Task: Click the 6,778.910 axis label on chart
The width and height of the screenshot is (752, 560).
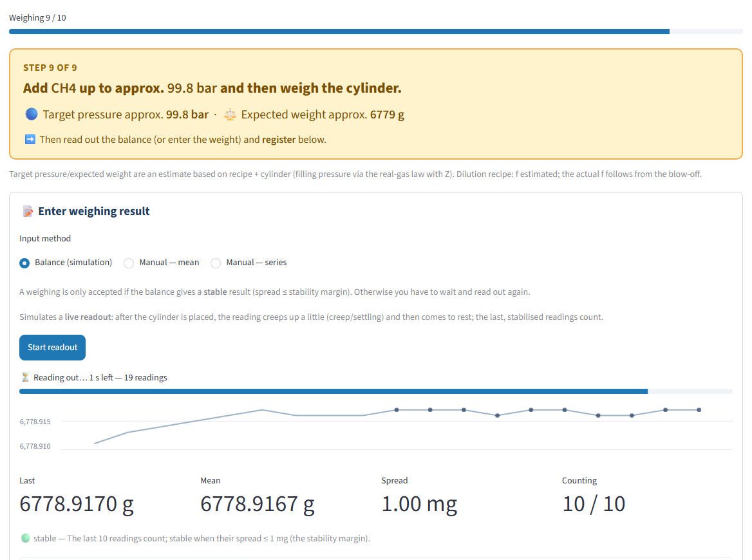Action: (35, 446)
